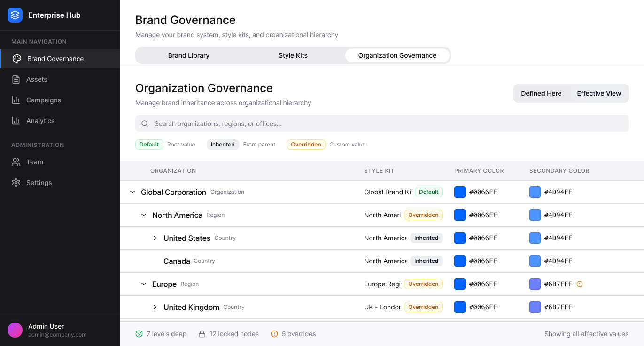Open Analytics in the sidebar
The image size is (644, 346).
click(x=60, y=121)
